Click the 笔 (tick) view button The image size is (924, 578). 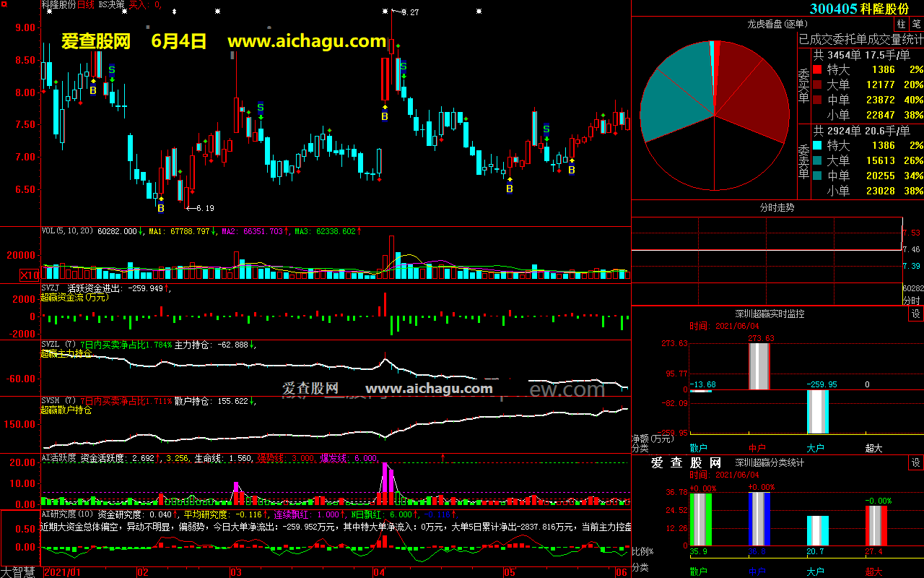click(x=915, y=24)
